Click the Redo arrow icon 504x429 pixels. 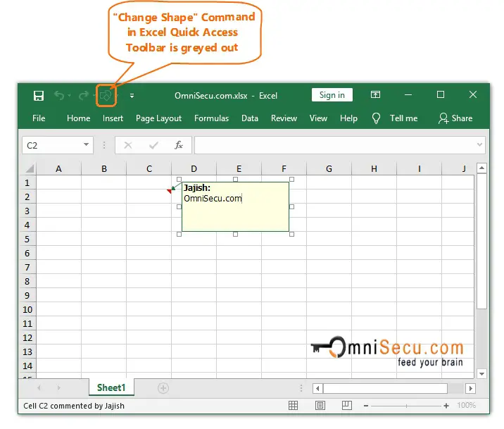click(x=84, y=96)
